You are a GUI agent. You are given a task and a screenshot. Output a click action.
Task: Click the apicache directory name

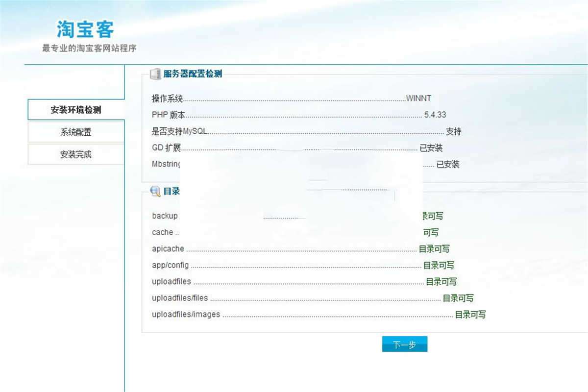tap(168, 249)
